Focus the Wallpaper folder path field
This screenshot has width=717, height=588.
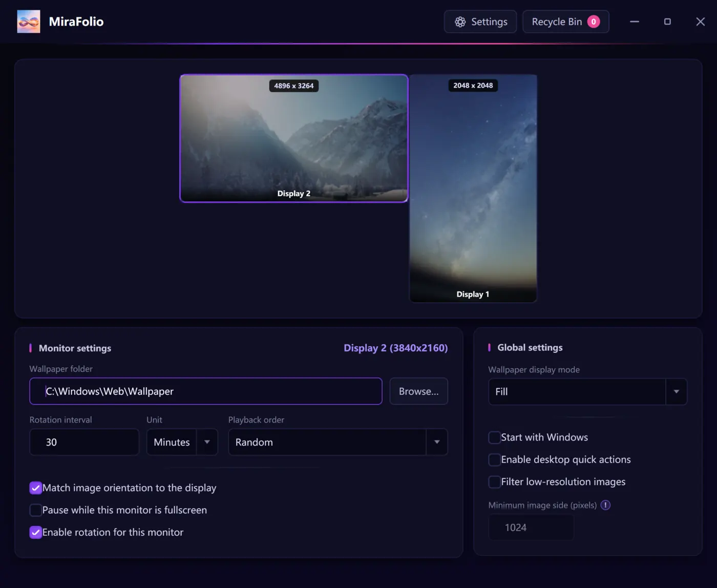point(206,391)
